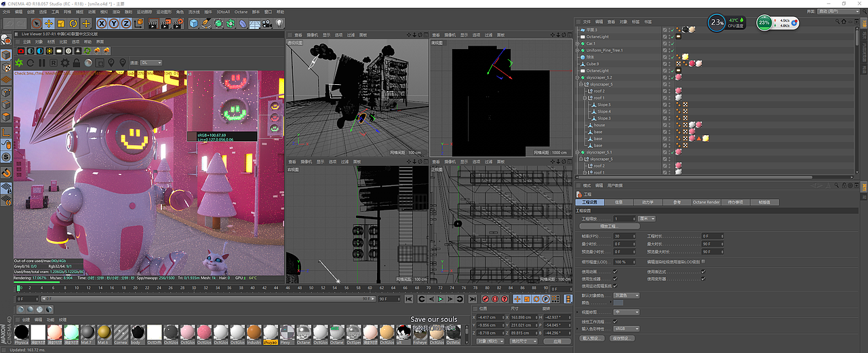
Task: Toggle 线性工作流程 checkbox
Action: point(615,321)
